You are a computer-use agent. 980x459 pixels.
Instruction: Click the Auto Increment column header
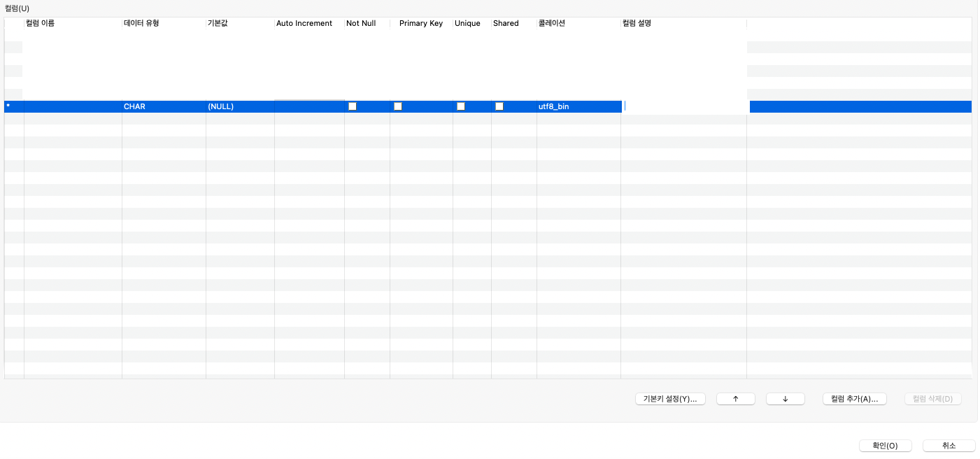click(x=304, y=23)
